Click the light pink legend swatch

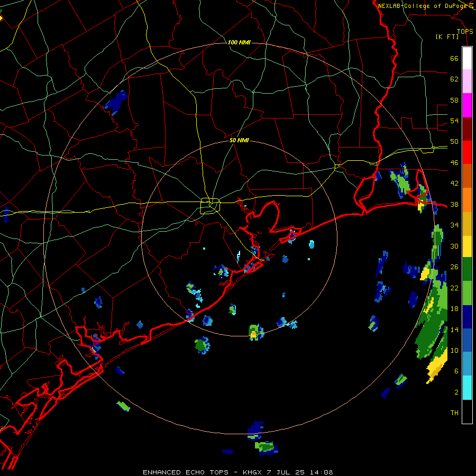pos(467,81)
